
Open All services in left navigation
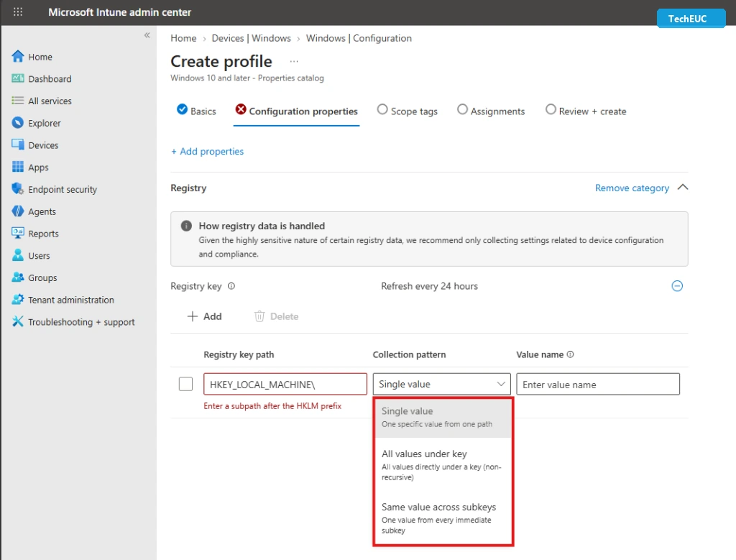click(50, 101)
